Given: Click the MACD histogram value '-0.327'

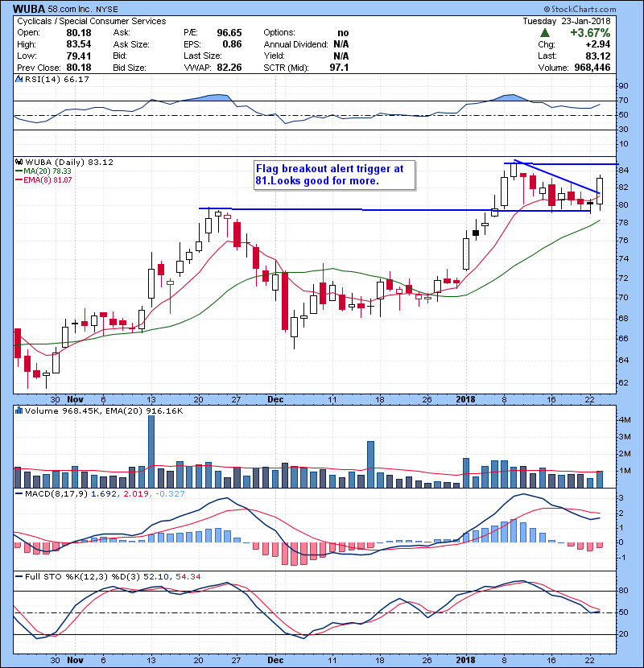Looking at the screenshot, I should [x=170, y=494].
